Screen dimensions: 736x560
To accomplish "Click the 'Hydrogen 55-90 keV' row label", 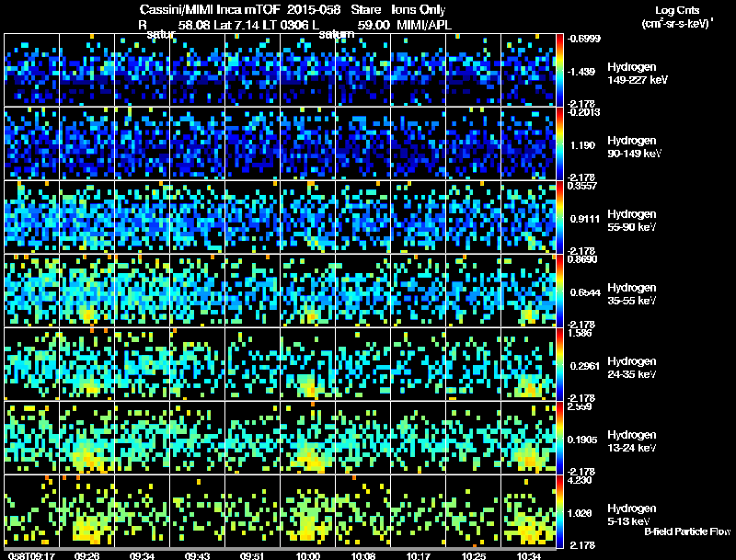I will (x=631, y=221).
